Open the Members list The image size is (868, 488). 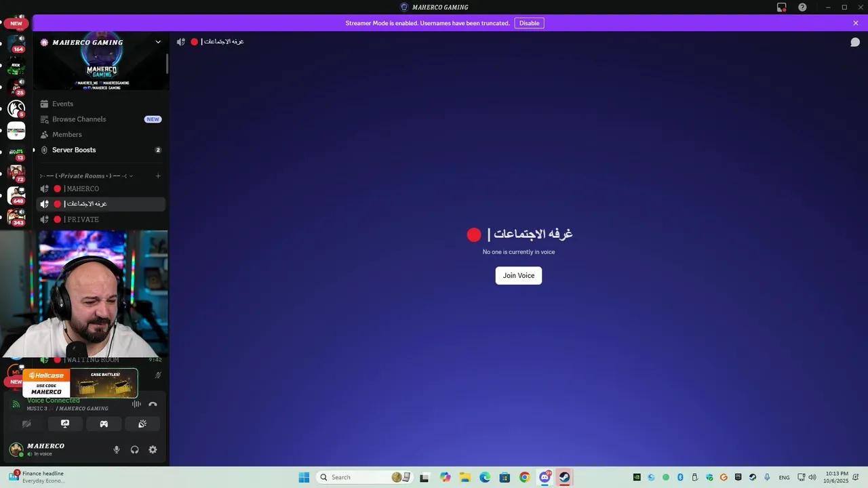[x=100, y=134]
